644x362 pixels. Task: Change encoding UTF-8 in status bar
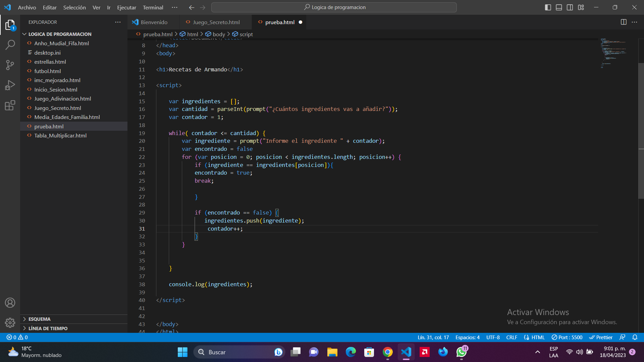[493, 337]
